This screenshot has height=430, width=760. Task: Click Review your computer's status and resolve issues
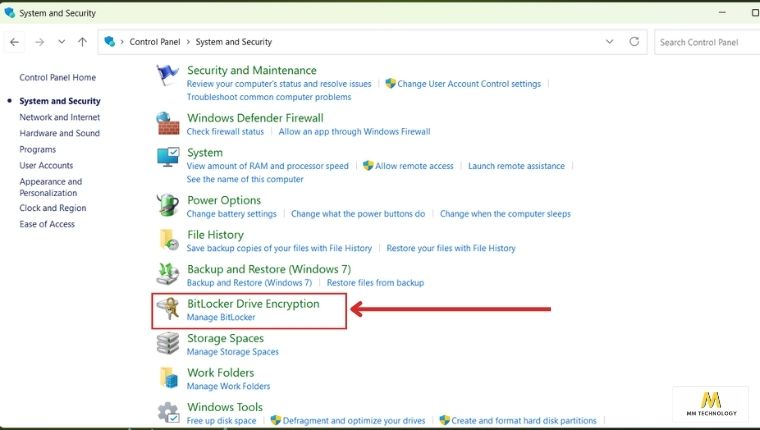[x=279, y=84]
